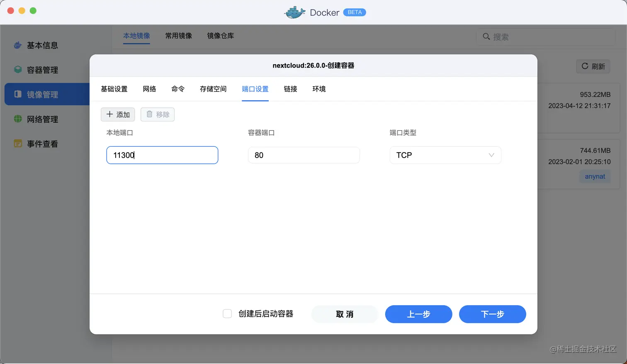627x364 pixels.
Task: Click the 镜像管理 sidebar icon
Action: [18, 94]
